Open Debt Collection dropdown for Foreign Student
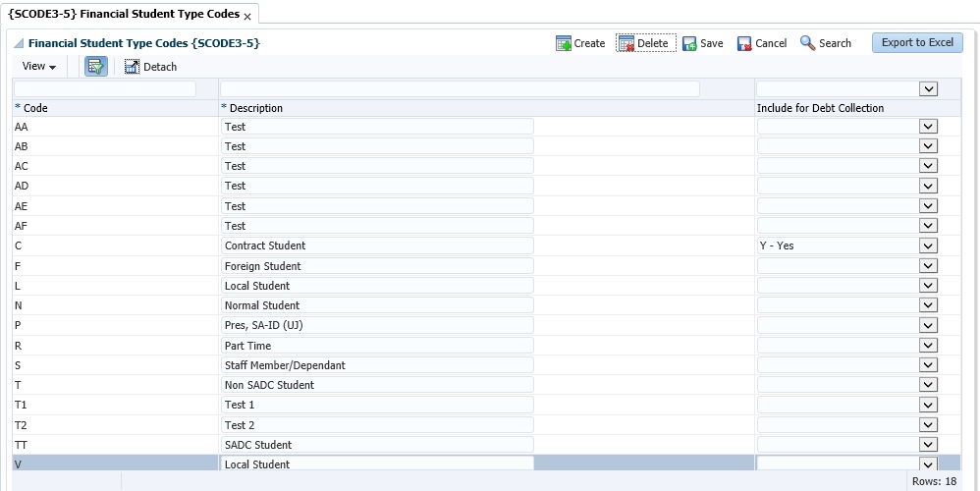Image resolution: width=980 pixels, height=491 pixels. [x=928, y=266]
